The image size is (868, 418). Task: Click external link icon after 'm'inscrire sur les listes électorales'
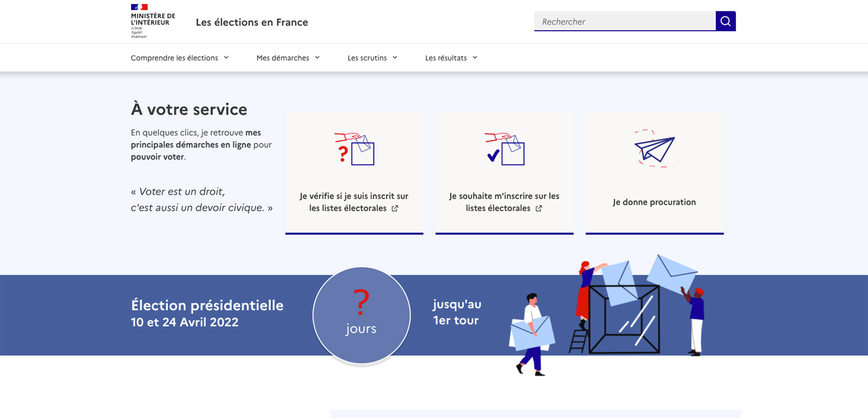click(538, 208)
